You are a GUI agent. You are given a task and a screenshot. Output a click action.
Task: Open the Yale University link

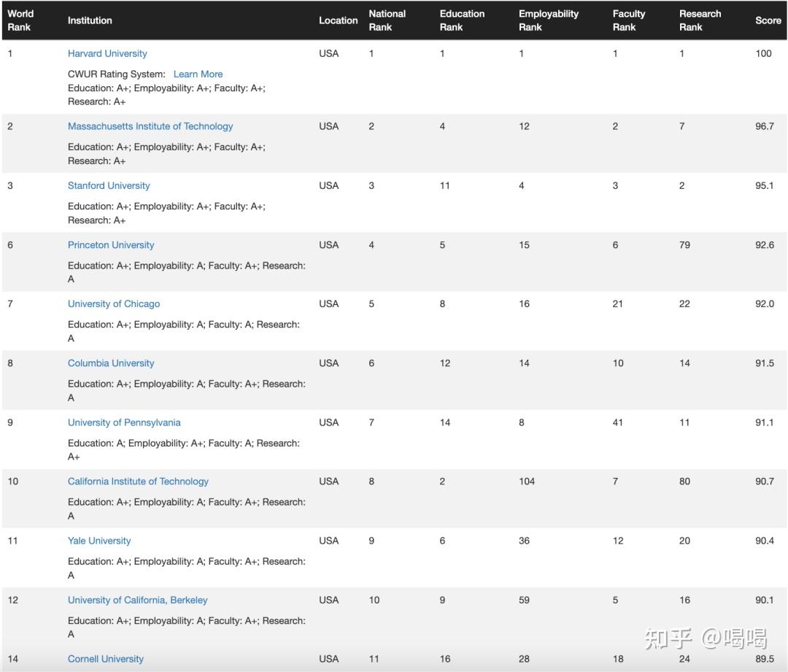(99, 541)
